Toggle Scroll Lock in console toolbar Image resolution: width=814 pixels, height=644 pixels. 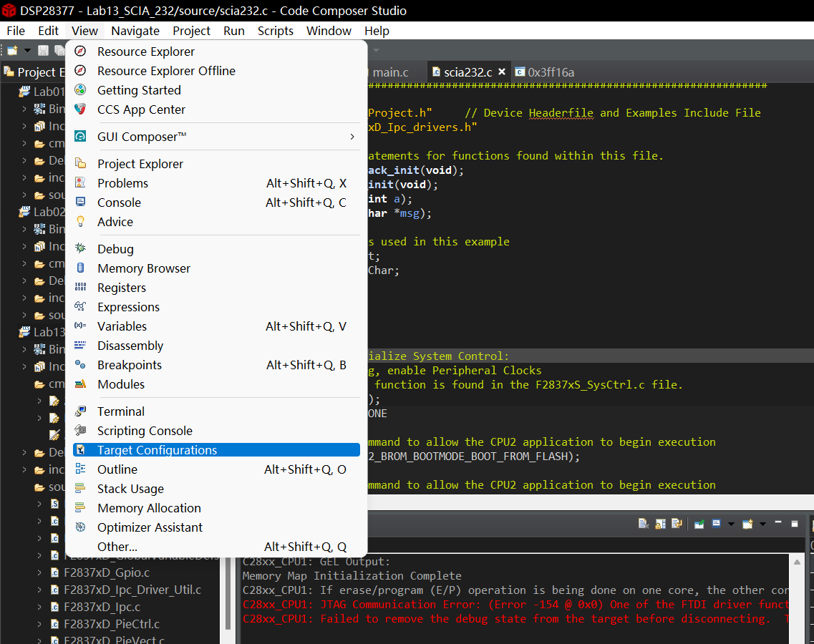[659, 524]
